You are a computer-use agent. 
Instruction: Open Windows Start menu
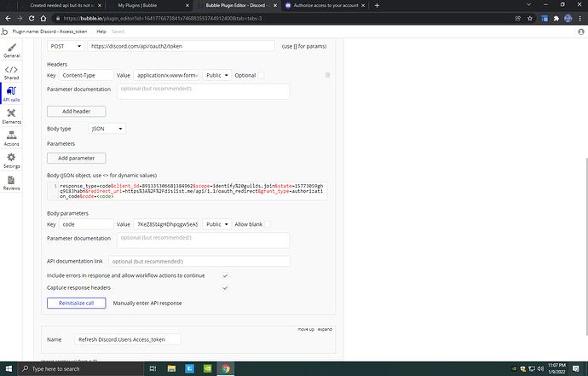pyautogui.click(x=9, y=368)
